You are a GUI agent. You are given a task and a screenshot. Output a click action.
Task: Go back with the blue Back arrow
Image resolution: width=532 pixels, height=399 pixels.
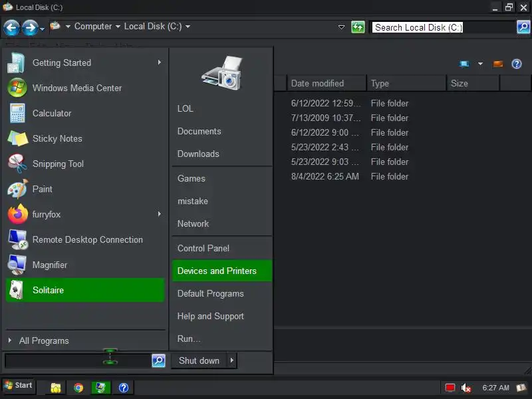coord(11,27)
